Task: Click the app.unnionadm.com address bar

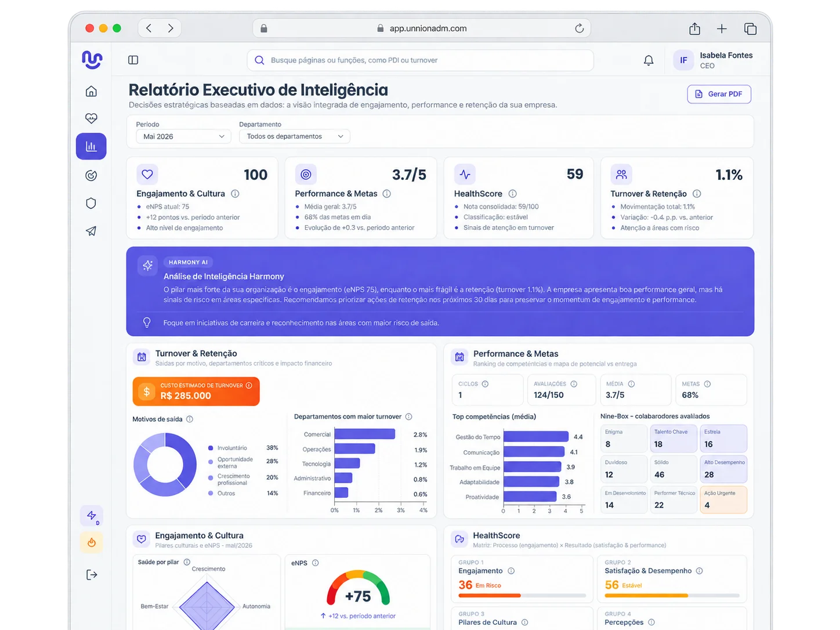Action: 422,28
